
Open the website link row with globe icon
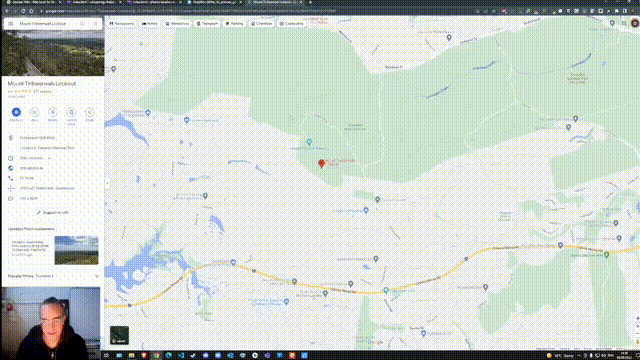53,168
